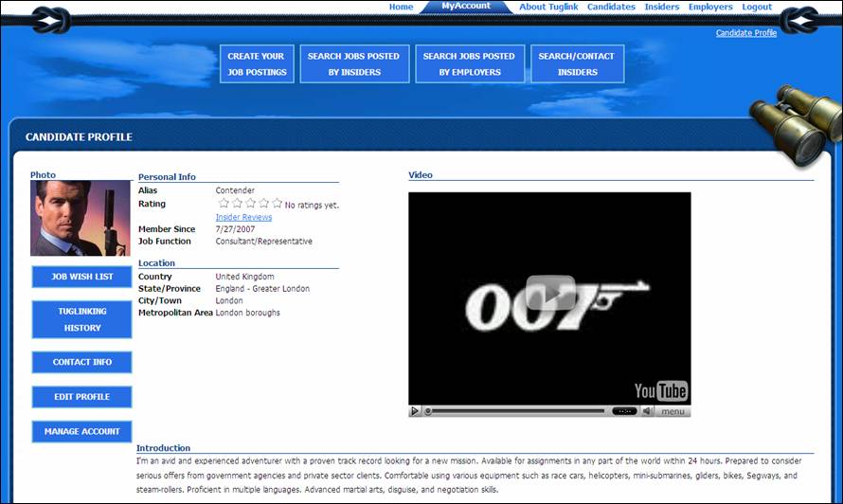Click the member since date '7/27/2007'
This screenshot has height=504, width=843.
pos(235,229)
